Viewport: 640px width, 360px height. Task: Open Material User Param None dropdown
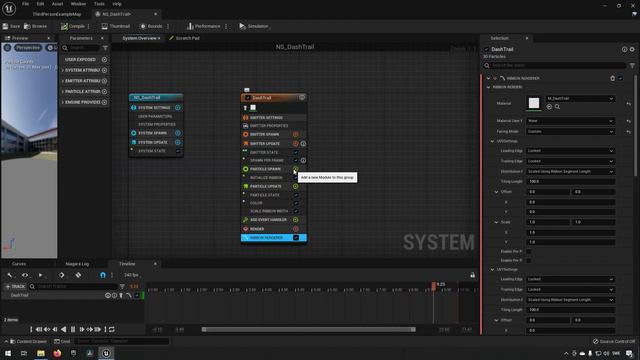[570, 121]
